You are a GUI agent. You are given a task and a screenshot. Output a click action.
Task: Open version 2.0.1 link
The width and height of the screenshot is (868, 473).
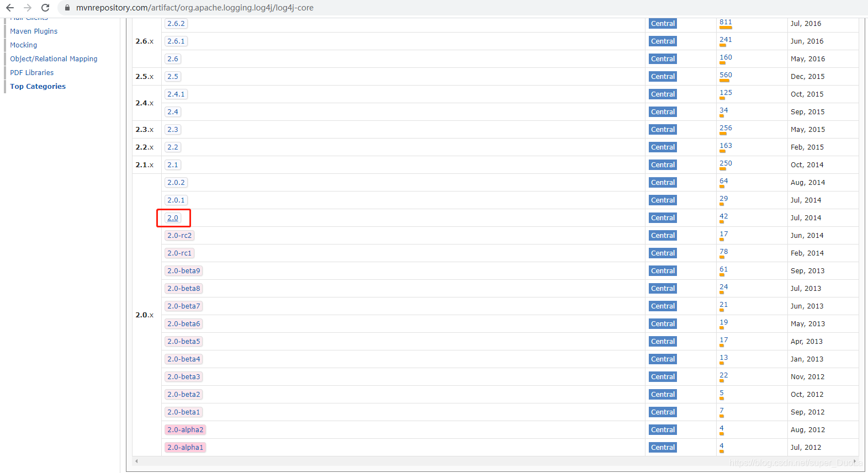[176, 200]
